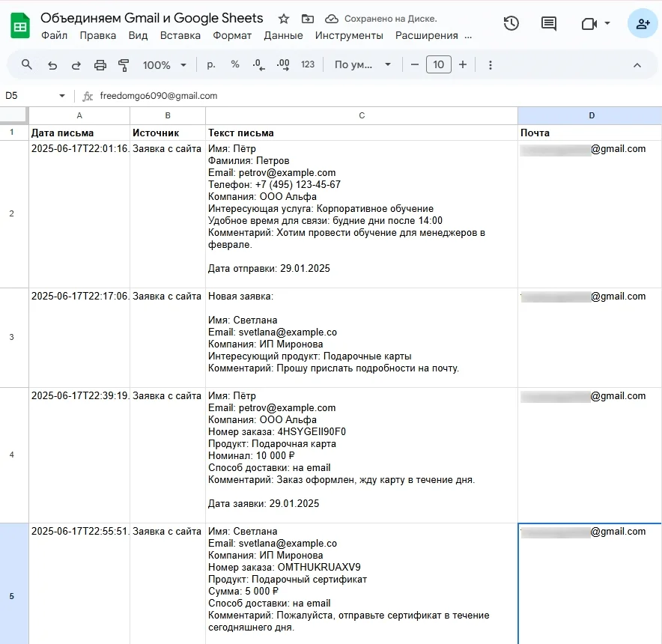Star this spreadsheet document
The height and width of the screenshot is (644, 662).
click(284, 19)
